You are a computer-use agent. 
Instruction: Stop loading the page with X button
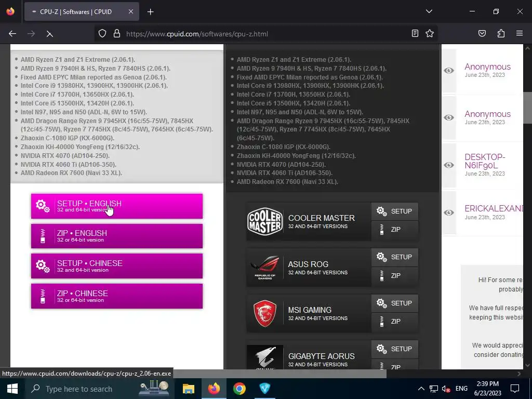click(49, 34)
